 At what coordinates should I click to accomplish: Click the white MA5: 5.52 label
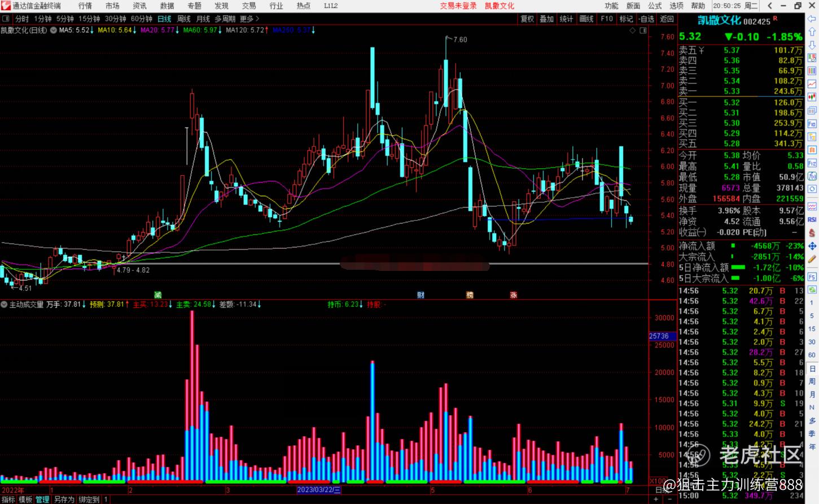[75, 30]
